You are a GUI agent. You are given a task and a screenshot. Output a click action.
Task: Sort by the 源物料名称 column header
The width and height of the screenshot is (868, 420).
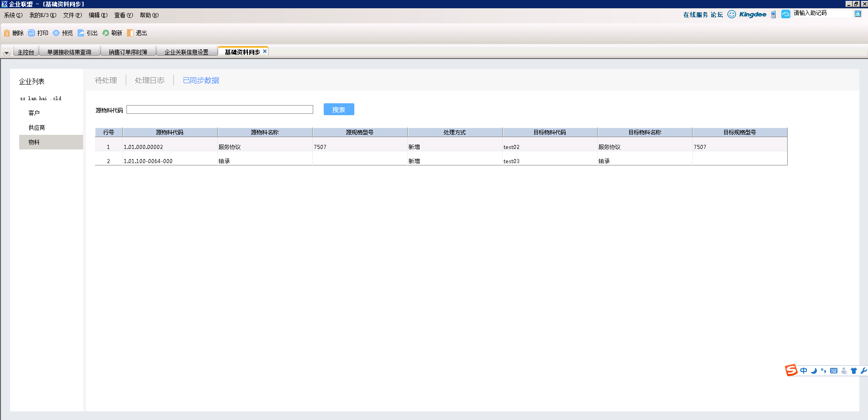pyautogui.click(x=265, y=133)
